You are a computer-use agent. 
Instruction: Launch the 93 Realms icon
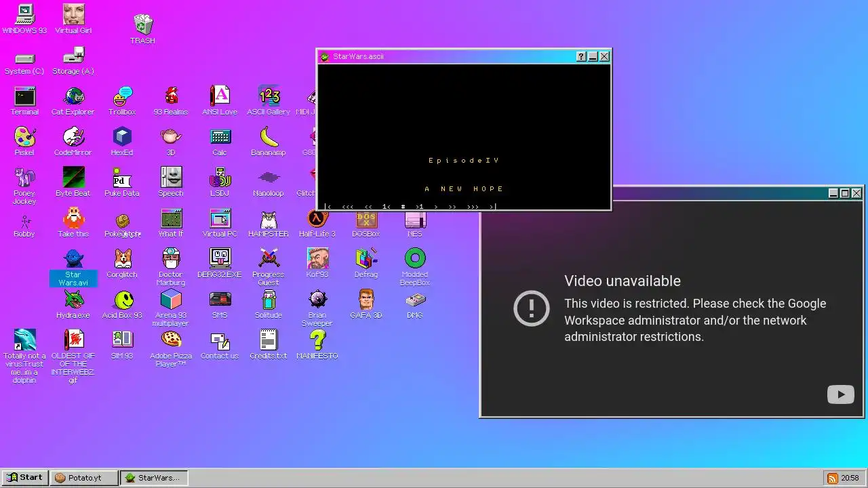coord(171,101)
